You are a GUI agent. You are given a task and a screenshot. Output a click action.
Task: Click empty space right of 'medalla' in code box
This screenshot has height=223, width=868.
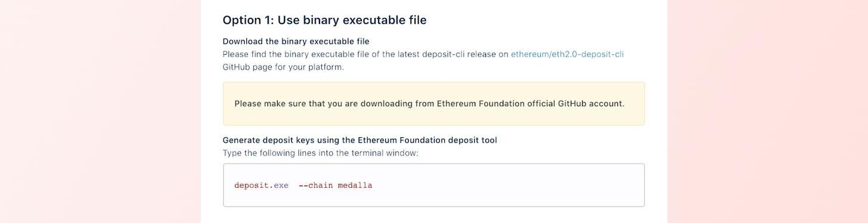pyautogui.click(x=507, y=185)
